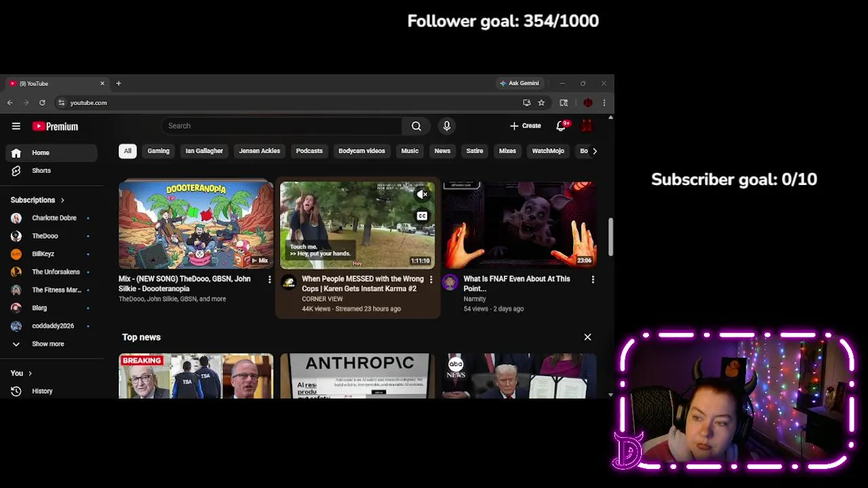
Task: Select the WatchMojo filter chip
Action: (x=548, y=150)
